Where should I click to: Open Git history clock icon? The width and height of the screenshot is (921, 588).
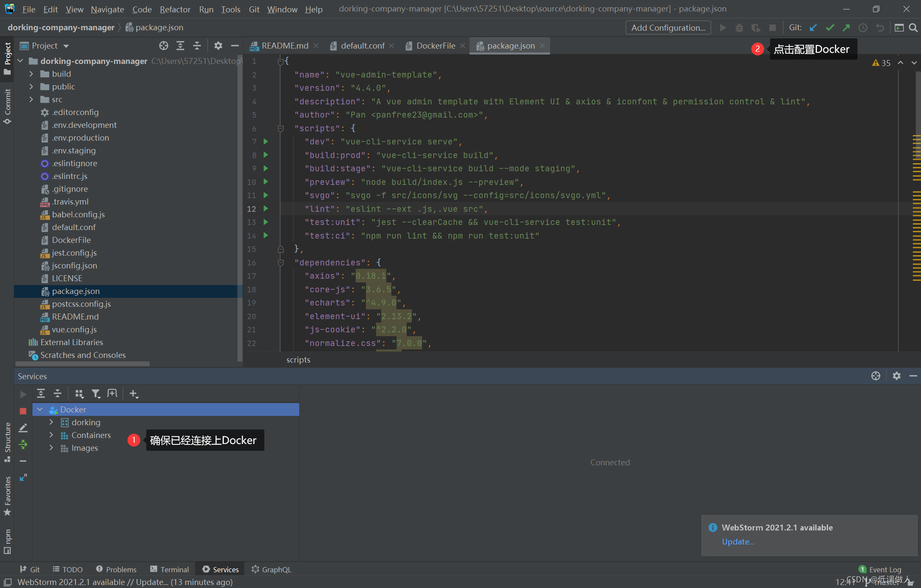click(x=863, y=28)
